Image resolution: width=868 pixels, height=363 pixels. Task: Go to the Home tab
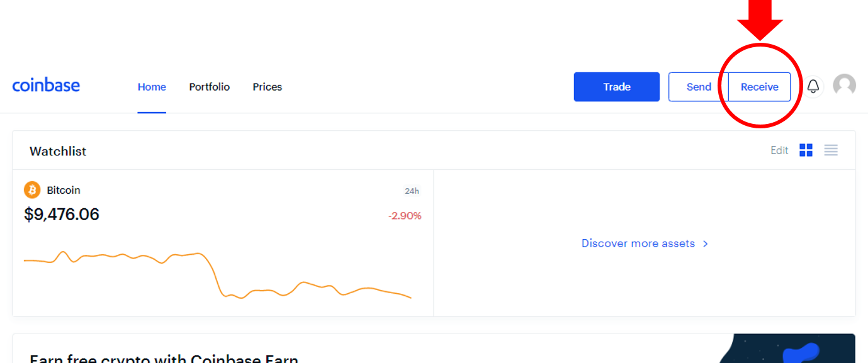152,87
